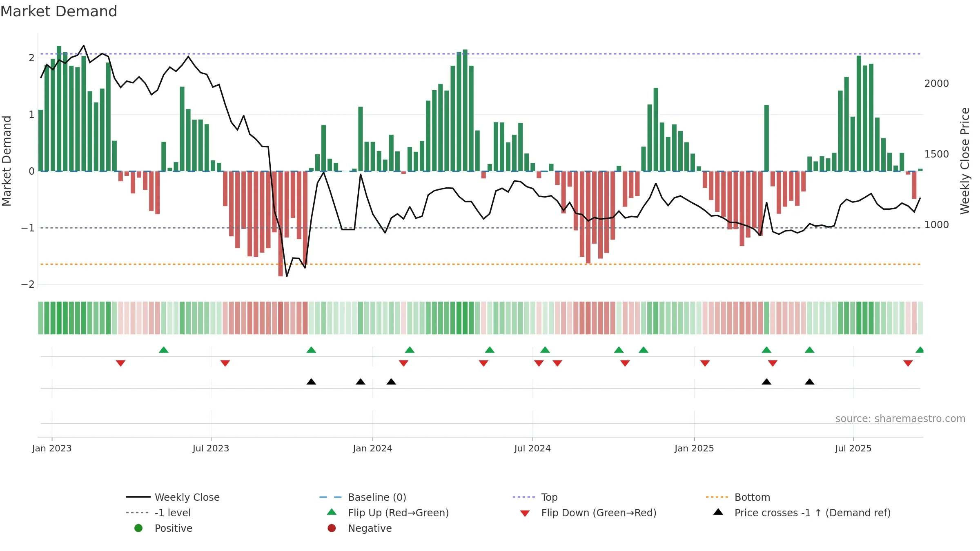
Task: Click the Jul 2024 axis label
Action: click(532, 449)
